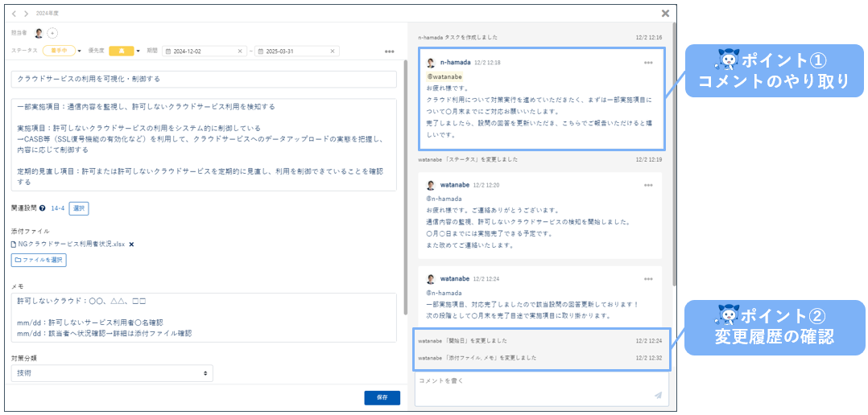Click the start date field 2024-12-02
868x415 pixels.
pyautogui.click(x=204, y=51)
